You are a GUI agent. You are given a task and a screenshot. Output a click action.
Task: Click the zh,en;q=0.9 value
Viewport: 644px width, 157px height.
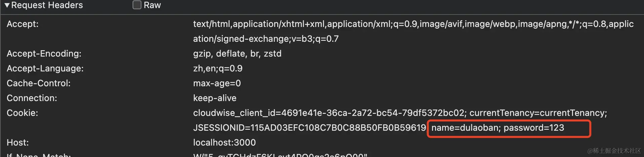(x=218, y=68)
